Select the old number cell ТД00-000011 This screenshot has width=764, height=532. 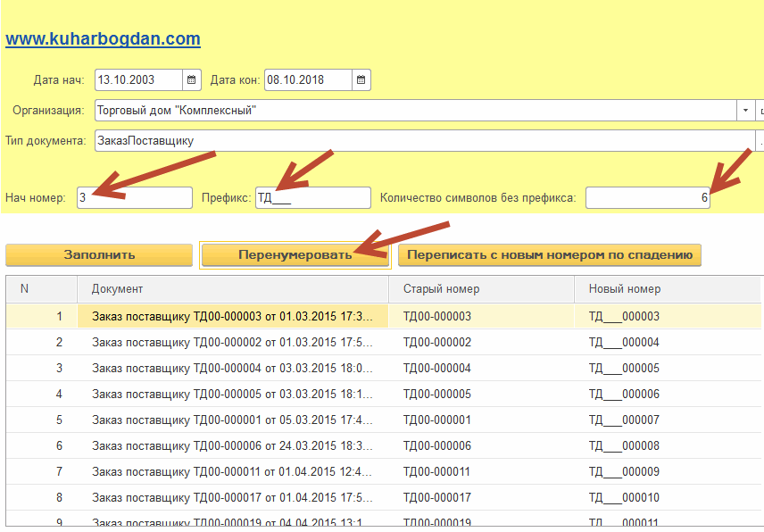tap(437, 471)
